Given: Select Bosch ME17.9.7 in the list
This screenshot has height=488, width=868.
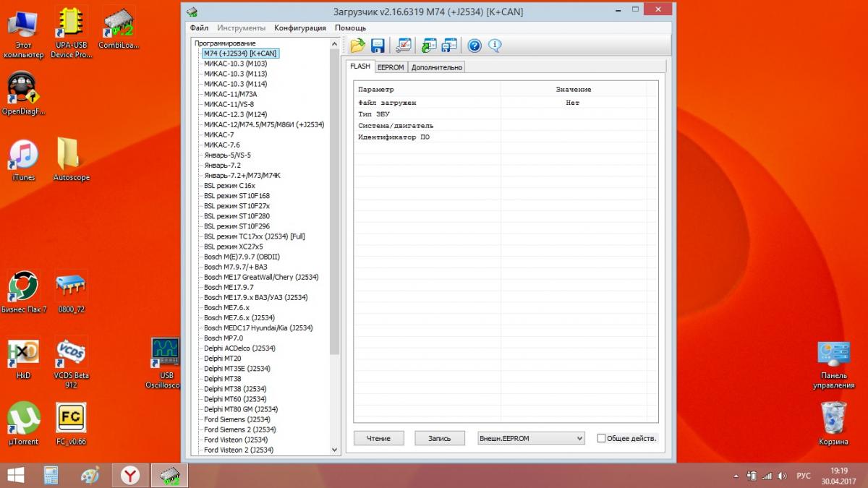Looking at the screenshot, I should [x=229, y=287].
